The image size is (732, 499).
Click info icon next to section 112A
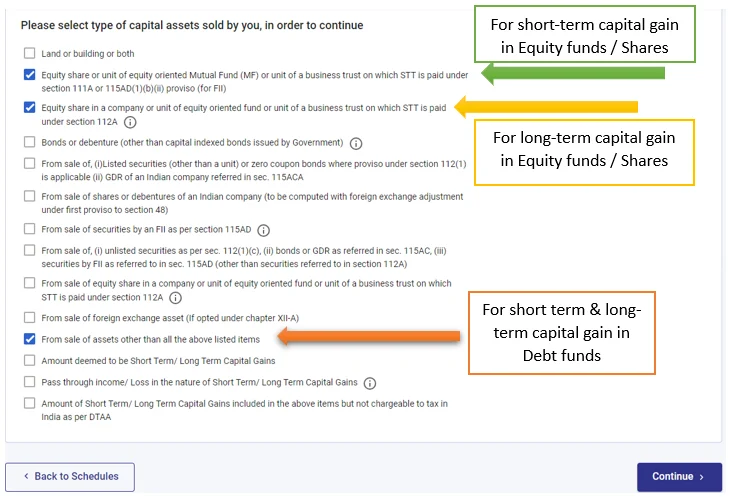click(129, 122)
